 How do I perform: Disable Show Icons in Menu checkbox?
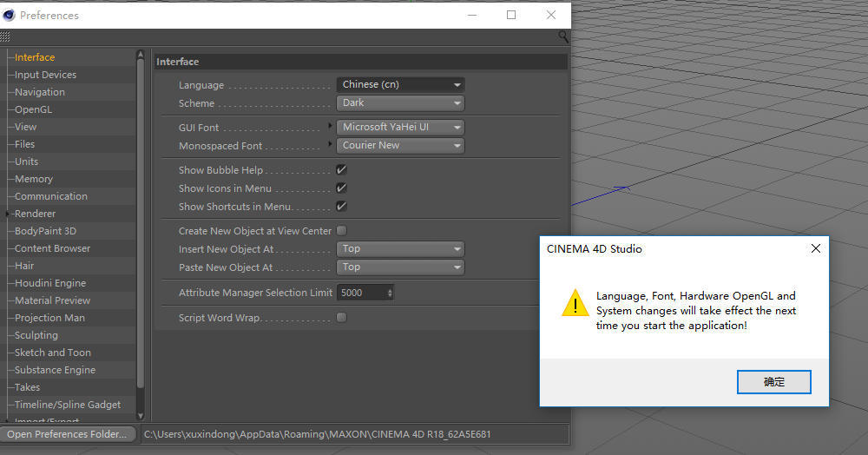click(341, 188)
